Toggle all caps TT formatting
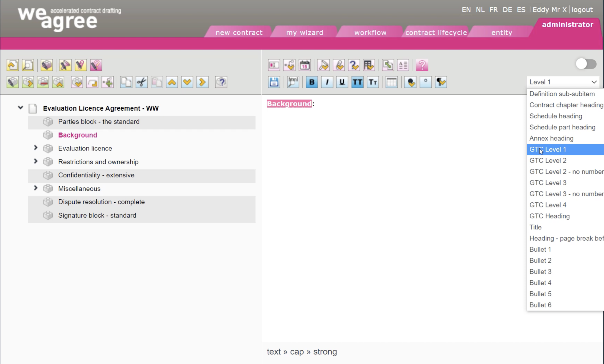Viewport: 604px width, 364px height. (357, 82)
